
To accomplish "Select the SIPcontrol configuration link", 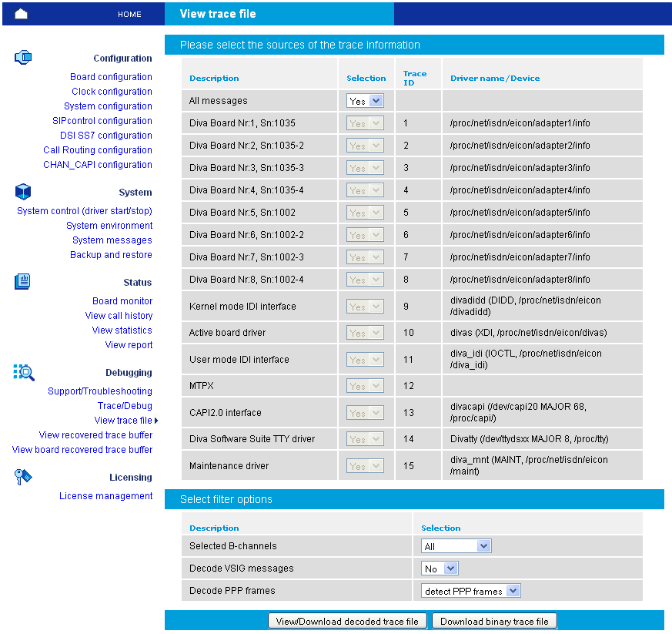I will pos(102,121).
